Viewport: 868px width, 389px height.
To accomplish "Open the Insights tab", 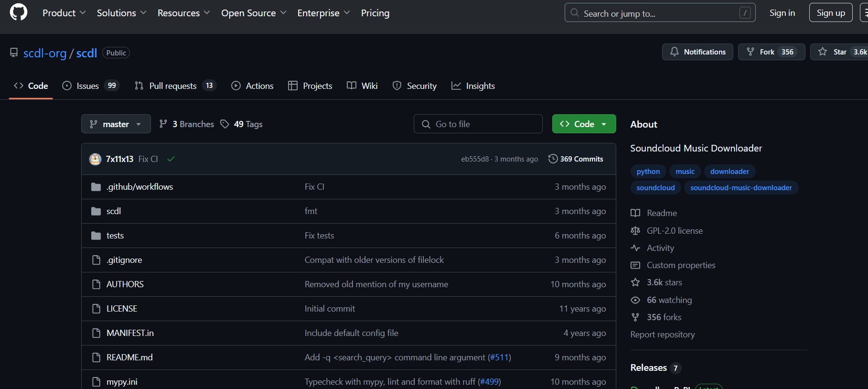I will [473, 86].
